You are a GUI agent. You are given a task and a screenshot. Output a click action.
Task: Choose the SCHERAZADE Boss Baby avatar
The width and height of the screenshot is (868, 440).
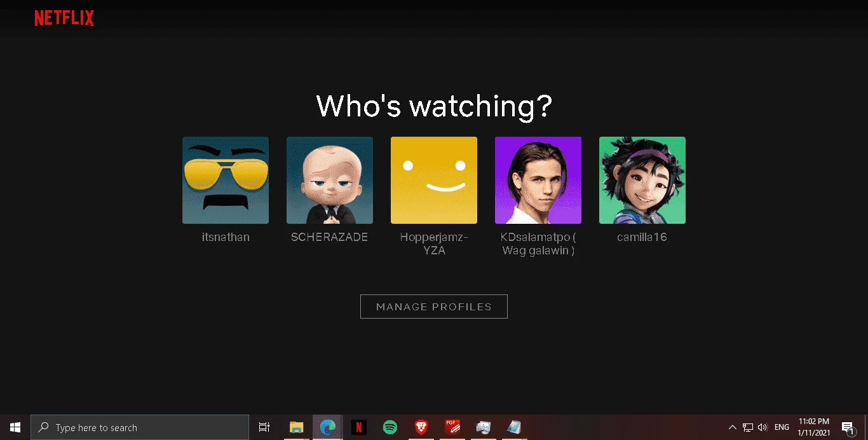pyautogui.click(x=330, y=180)
